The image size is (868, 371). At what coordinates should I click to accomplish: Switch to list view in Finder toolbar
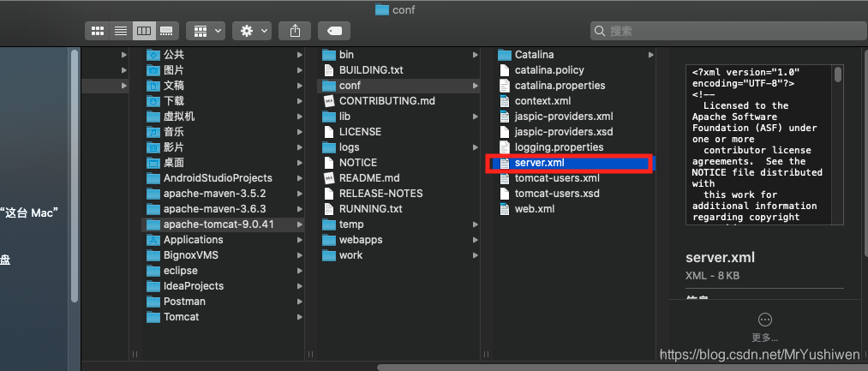pos(121,31)
